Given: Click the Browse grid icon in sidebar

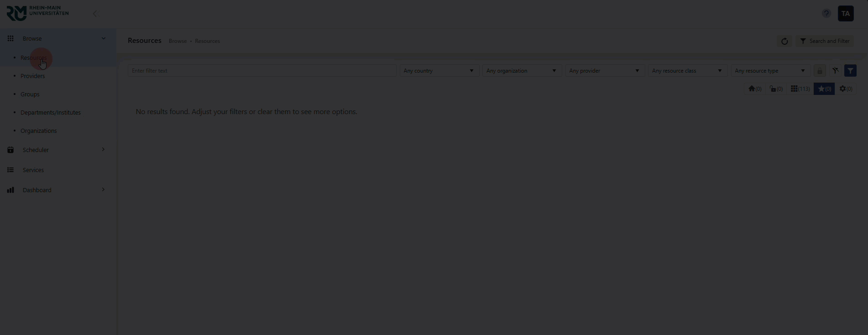Looking at the screenshot, I should point(10,38).
